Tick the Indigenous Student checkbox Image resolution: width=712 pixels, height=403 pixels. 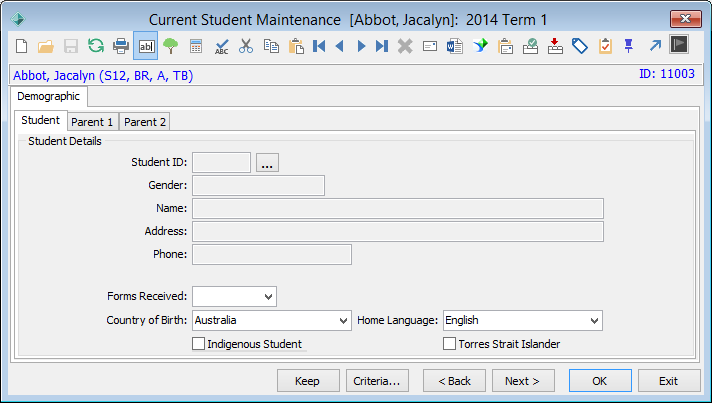(x=198, y=344)
